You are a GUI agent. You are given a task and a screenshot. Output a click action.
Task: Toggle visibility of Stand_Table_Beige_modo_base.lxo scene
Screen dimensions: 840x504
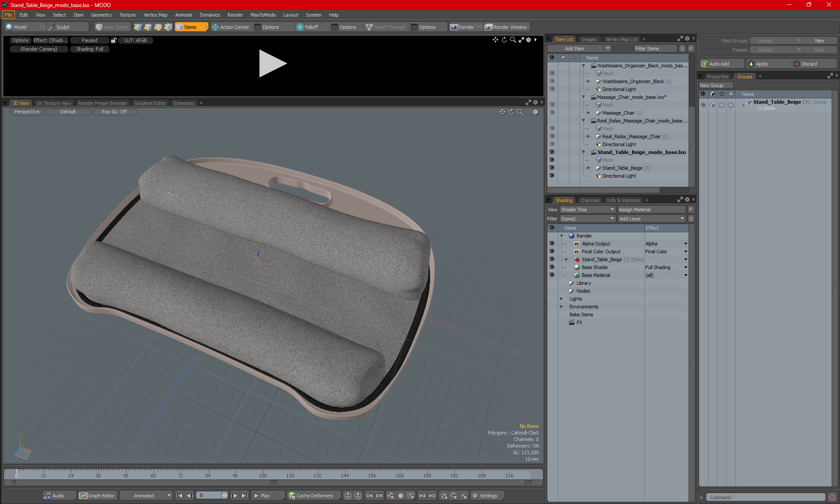pyautogui.click(x=552, y=152)
